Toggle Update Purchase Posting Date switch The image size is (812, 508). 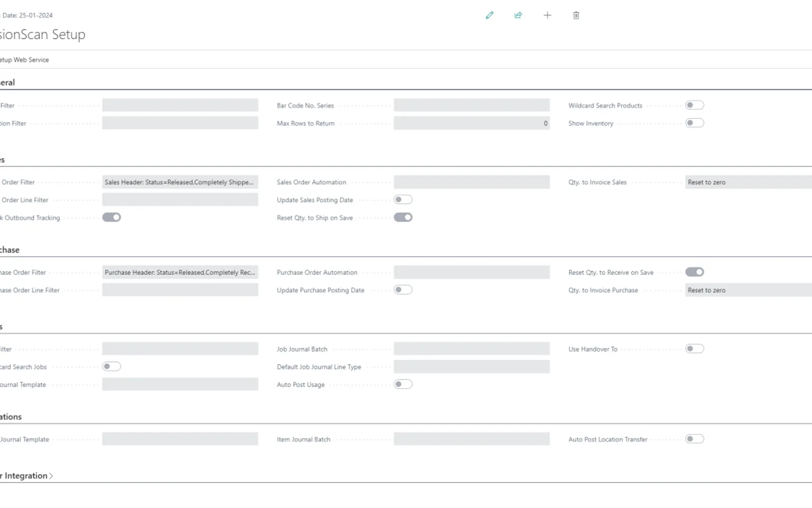[x=403, y=290]
